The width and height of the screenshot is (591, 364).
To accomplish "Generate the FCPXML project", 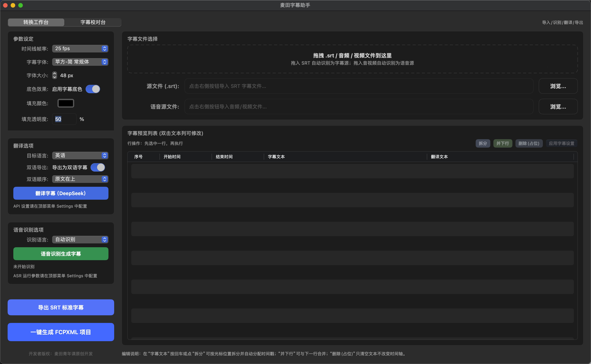I will tap(61, 332).
